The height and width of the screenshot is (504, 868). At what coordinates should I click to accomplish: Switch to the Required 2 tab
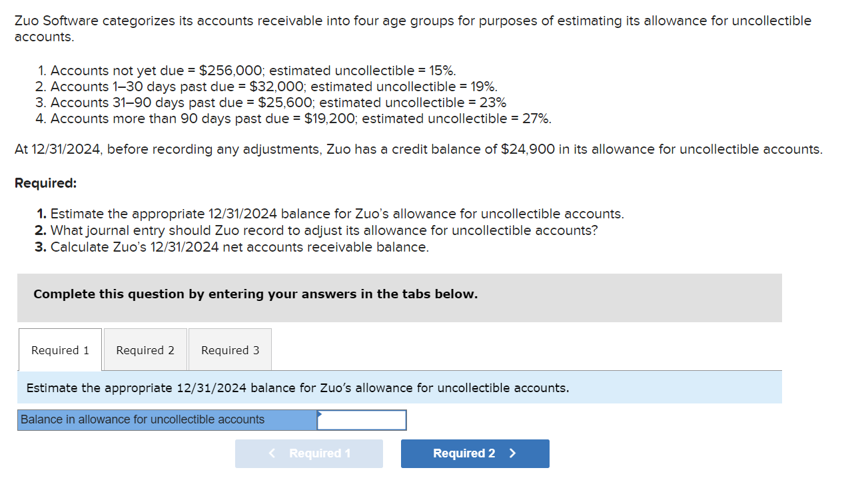(145, 349)
